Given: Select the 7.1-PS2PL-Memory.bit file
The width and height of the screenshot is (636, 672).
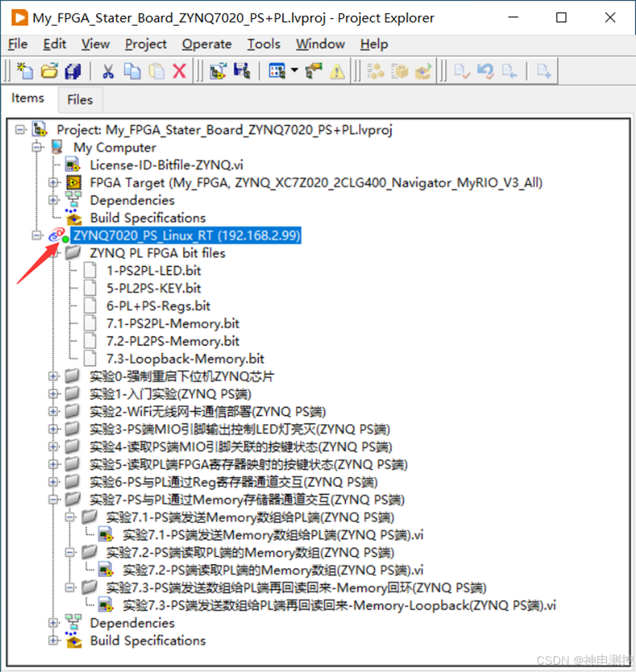Looking at the screenshot, I should 173,323.
